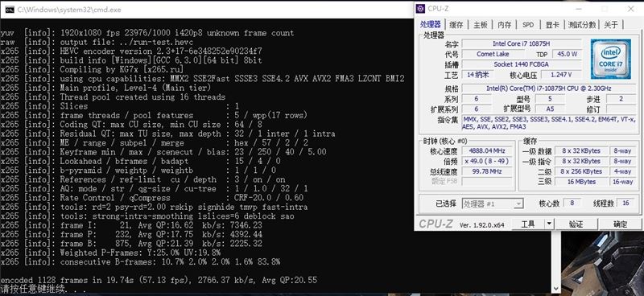
Task: Switch to the 测试分数 tab
Action: 581,25
